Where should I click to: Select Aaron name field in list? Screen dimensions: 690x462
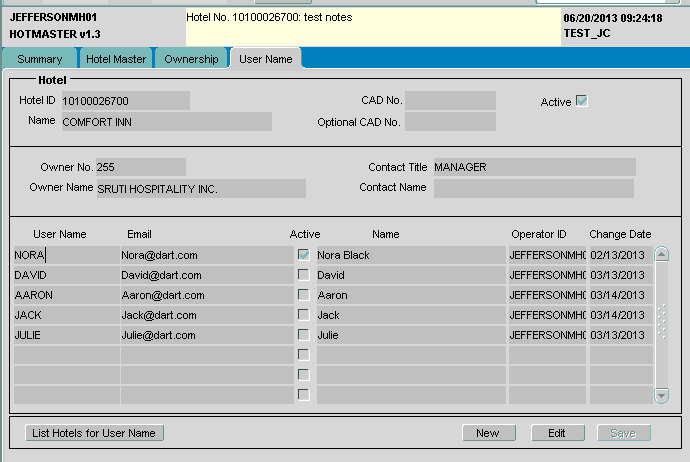(410, 295)
